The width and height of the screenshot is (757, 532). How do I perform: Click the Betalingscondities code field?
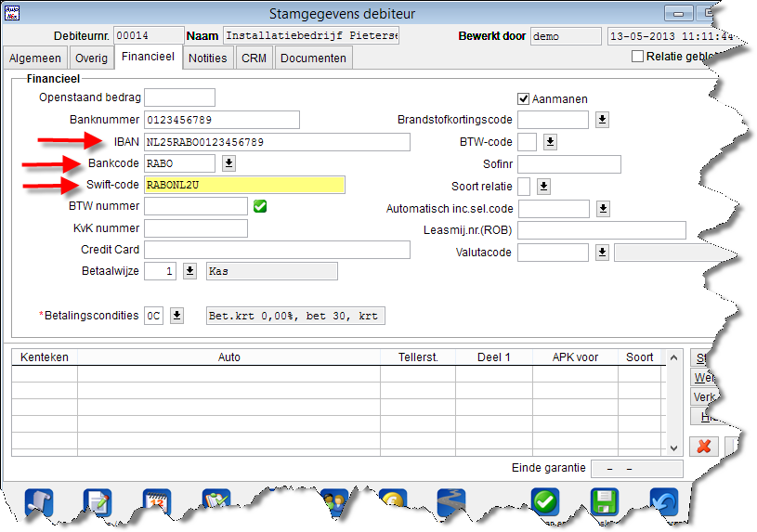(x=153, y=316)
